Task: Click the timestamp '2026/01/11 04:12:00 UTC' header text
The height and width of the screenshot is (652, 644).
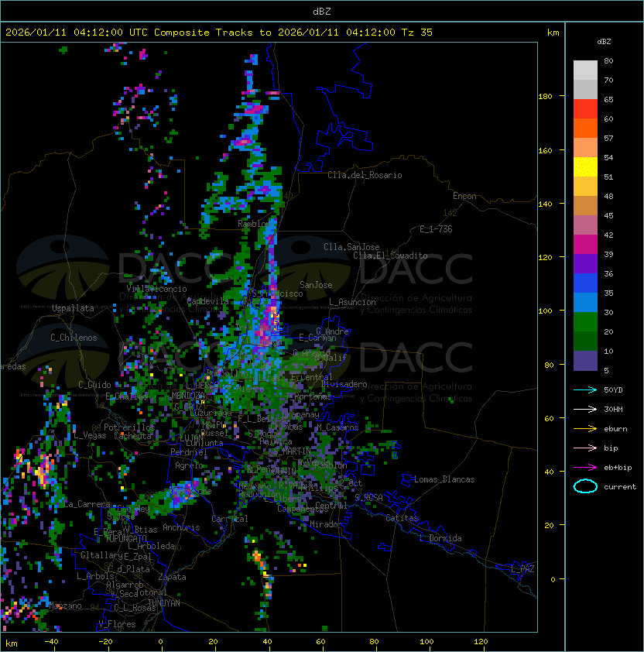Action: (77, 33)
